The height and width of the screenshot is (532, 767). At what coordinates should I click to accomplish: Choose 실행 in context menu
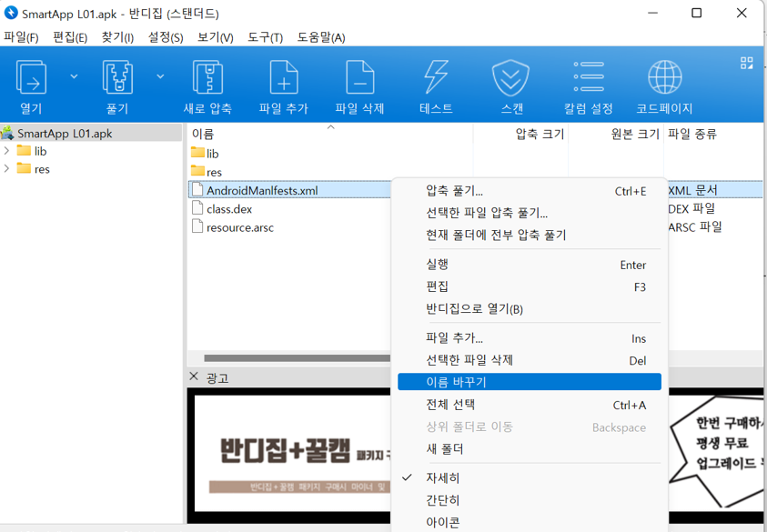[530, 265]
